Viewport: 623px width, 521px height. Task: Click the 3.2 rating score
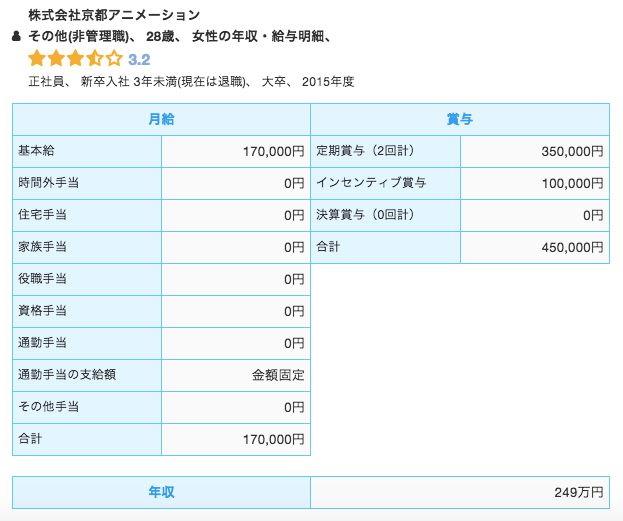[139, 60]
